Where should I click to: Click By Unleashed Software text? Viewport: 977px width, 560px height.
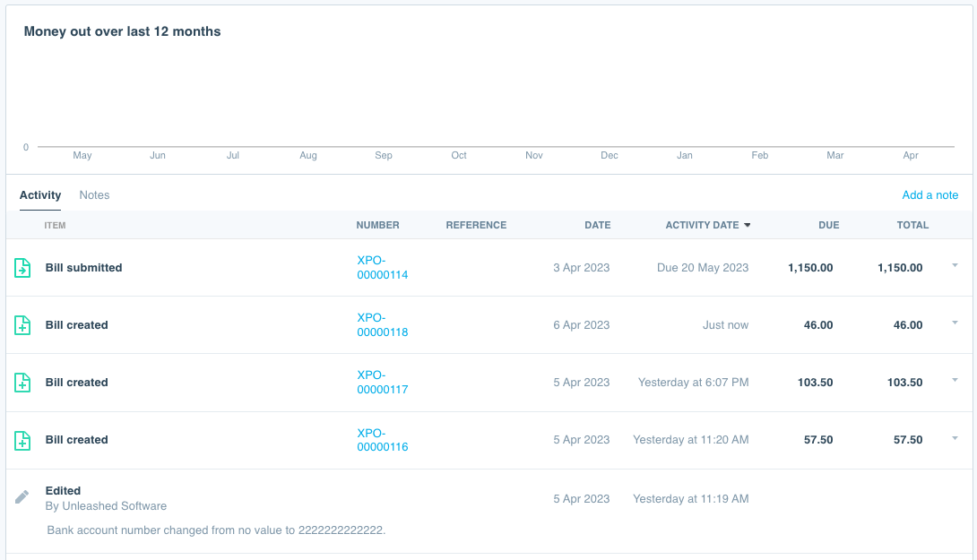coord(106,506)
